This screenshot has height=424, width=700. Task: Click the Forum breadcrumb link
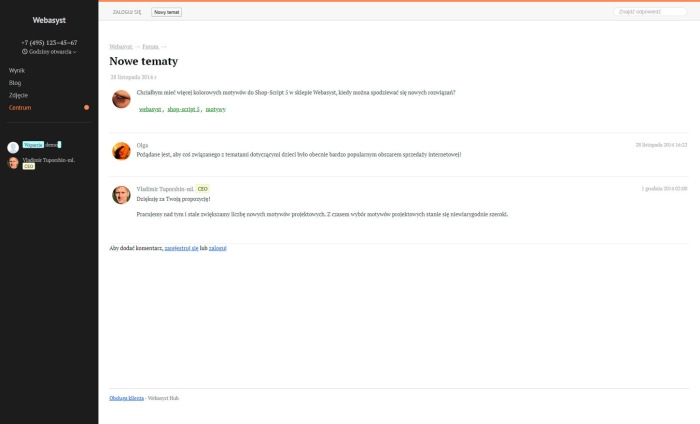150,46
